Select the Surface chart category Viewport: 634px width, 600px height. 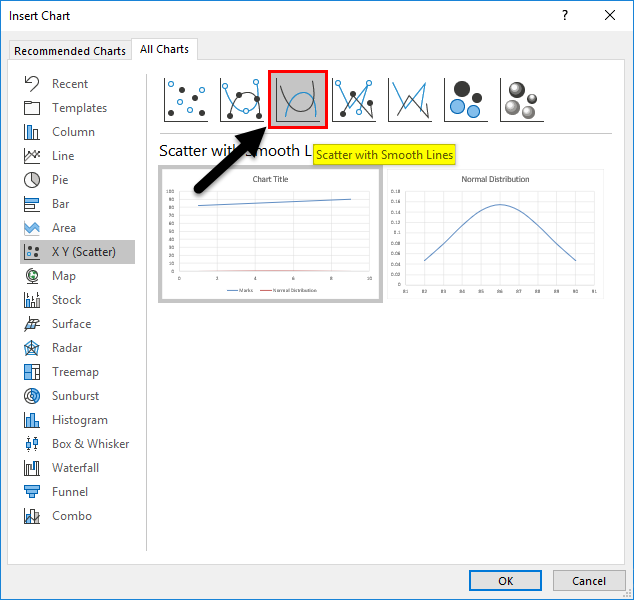point(77,324)
